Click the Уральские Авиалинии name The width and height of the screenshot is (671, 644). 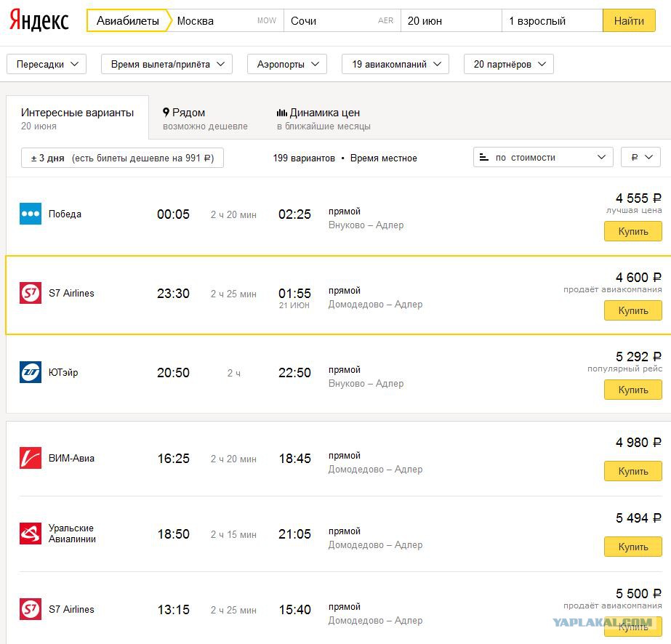point(72,534)
